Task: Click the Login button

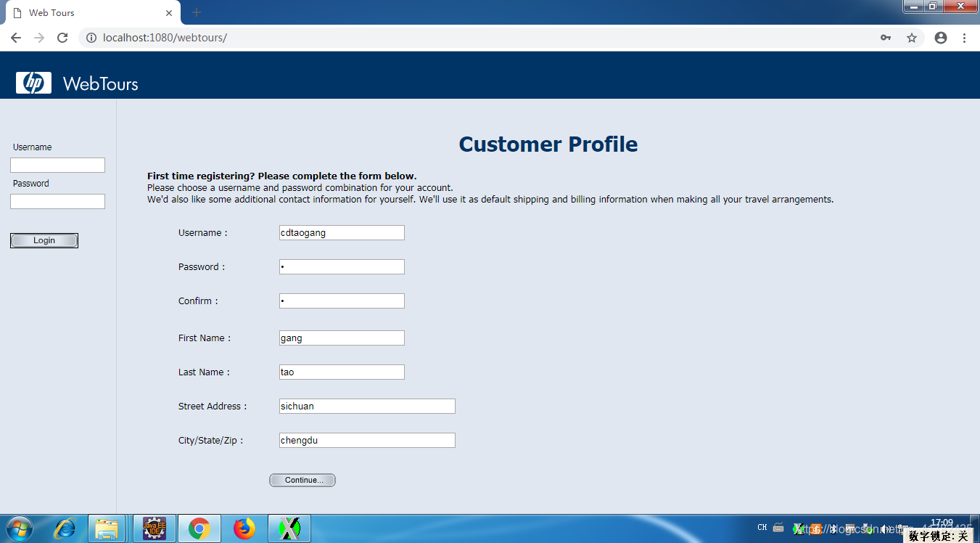Action: point(44,240)
